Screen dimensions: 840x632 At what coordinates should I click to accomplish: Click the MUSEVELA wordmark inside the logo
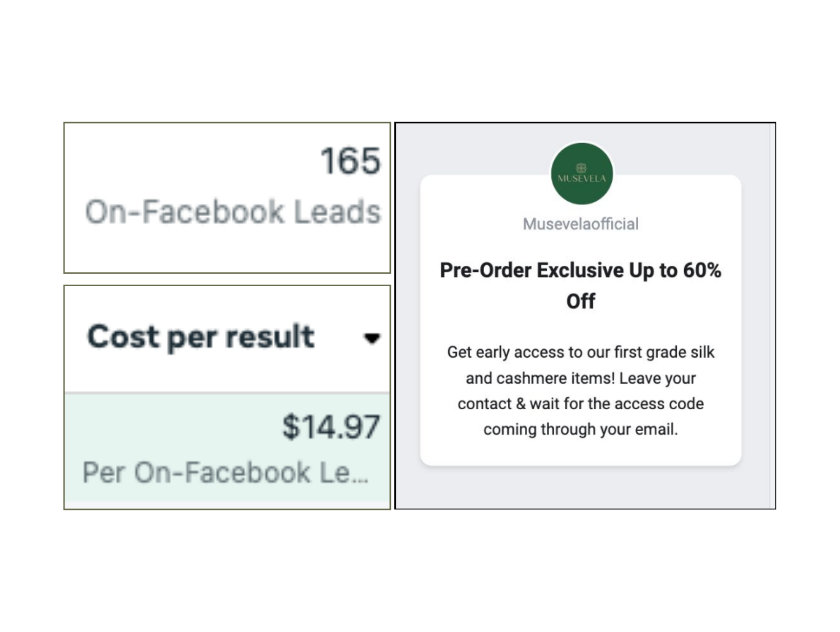point(582,179)
